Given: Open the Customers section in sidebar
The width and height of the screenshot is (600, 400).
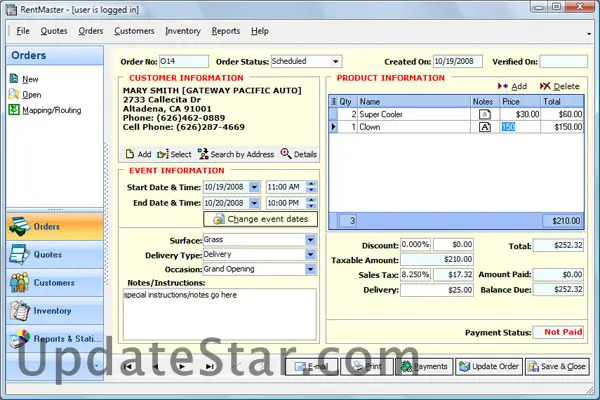Looking at the screenshot, I should coord(52,283).
